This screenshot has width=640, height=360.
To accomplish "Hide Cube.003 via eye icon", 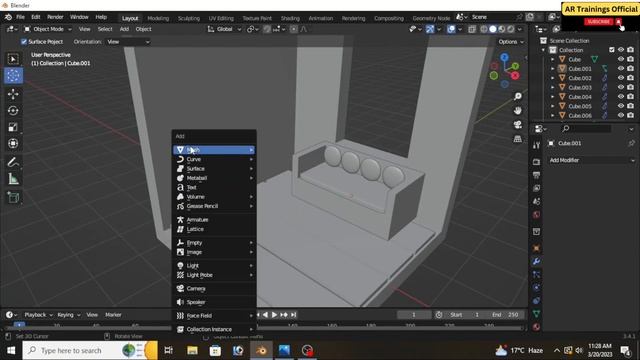I will 621,87.
